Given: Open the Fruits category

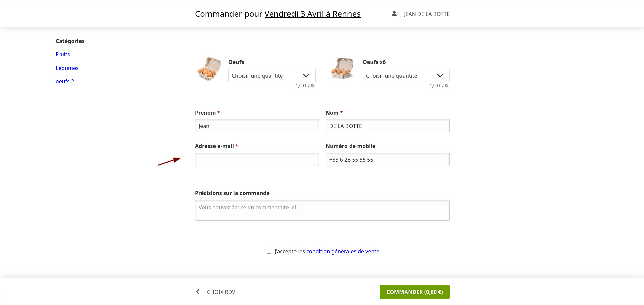Looking at the screenshot, I should (63, 54).
